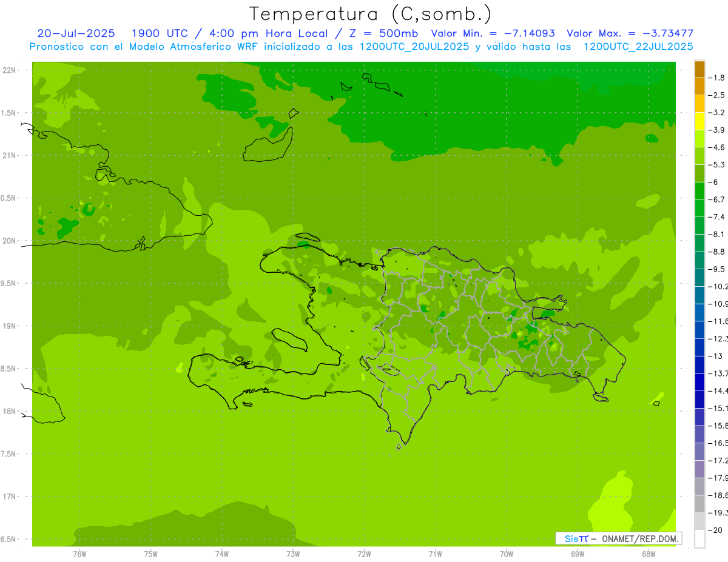
Task: Pick the yellow swatch between -3.2 and -3.9
Action: pyautogui.click(x=699, y=121)
